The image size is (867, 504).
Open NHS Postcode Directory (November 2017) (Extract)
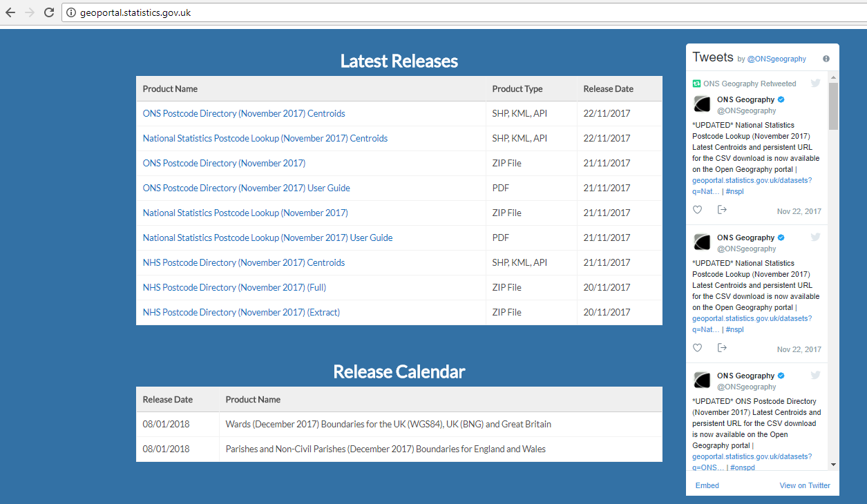(x=241, y=312)
